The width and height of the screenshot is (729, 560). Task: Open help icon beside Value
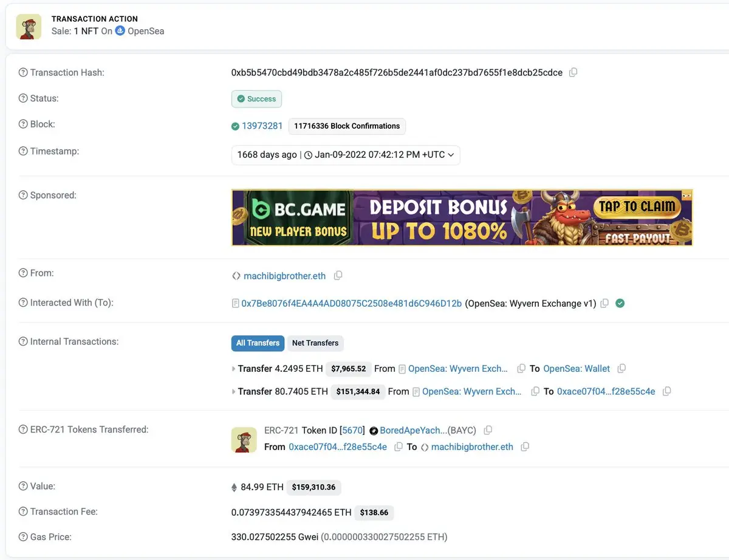[23, 487]
